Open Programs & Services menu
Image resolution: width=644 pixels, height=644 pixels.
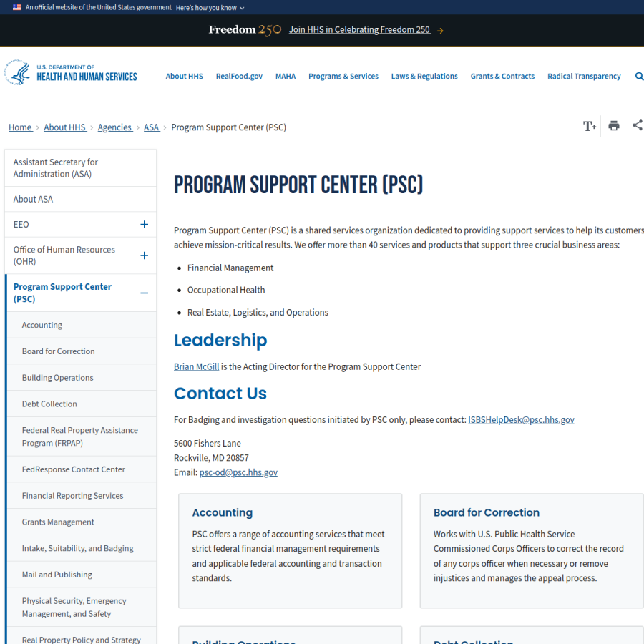tap(343, 77)
